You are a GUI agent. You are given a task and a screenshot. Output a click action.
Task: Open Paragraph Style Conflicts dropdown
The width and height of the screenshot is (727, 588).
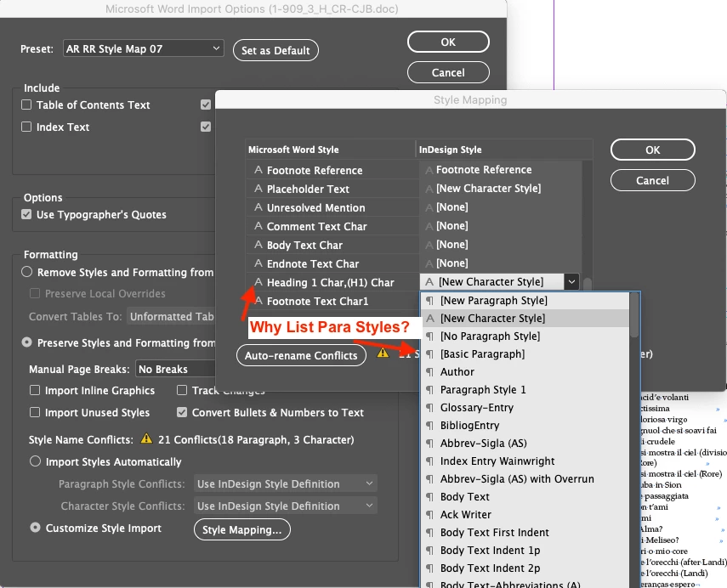click(285, 483)
